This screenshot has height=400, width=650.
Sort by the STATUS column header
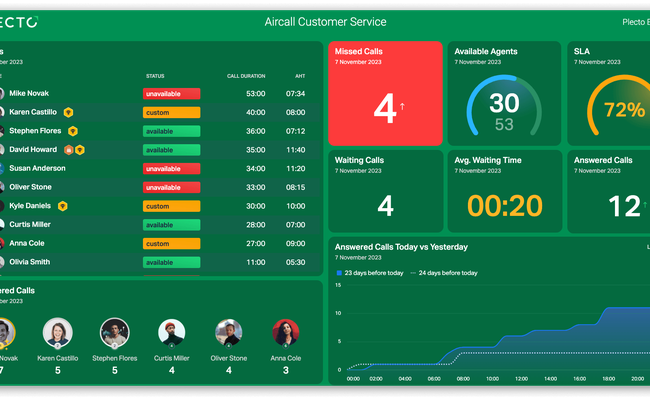click(x=155, y=76)
